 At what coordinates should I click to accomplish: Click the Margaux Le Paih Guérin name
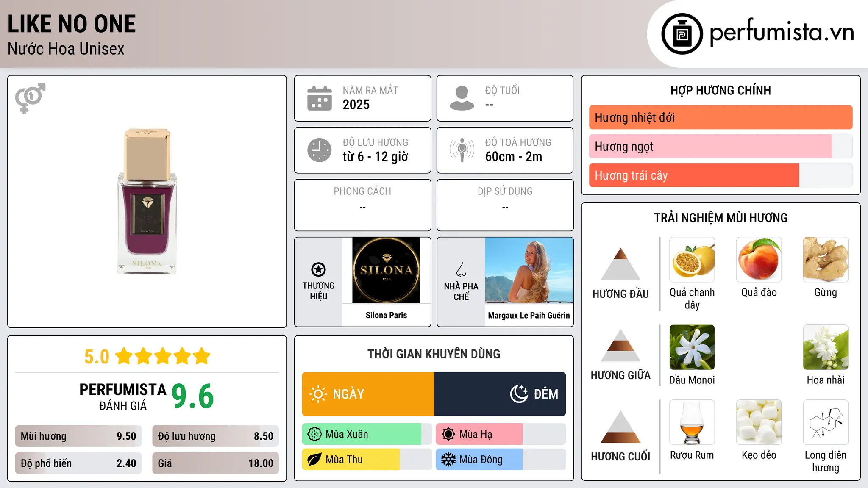point(529,315)
